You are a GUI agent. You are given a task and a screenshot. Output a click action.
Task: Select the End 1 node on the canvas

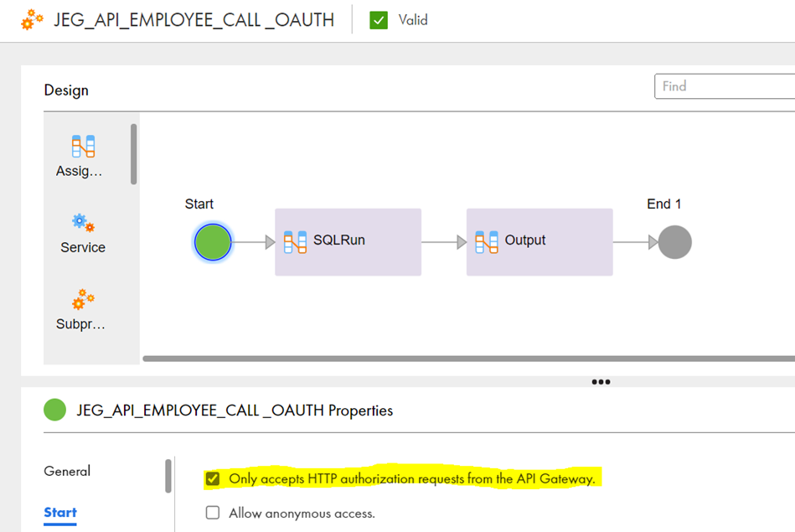(675, 242)
